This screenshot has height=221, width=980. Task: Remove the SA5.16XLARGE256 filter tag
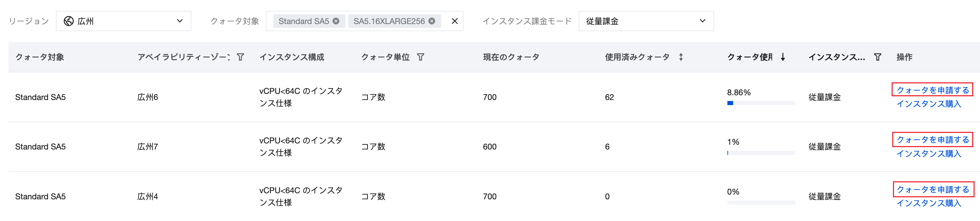point(432,21)
